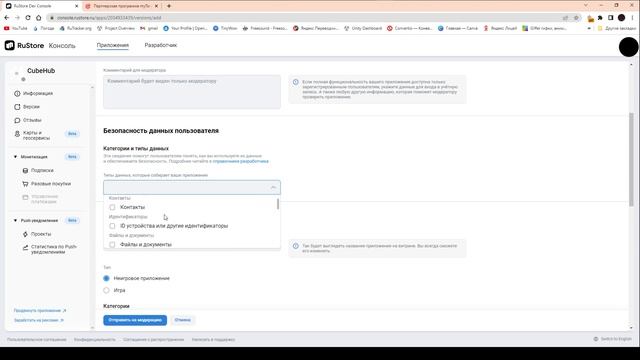Viewport: 640px width, 360px height.
Task: Click Отправить на модерацию button
Action: tap(135, 320)
